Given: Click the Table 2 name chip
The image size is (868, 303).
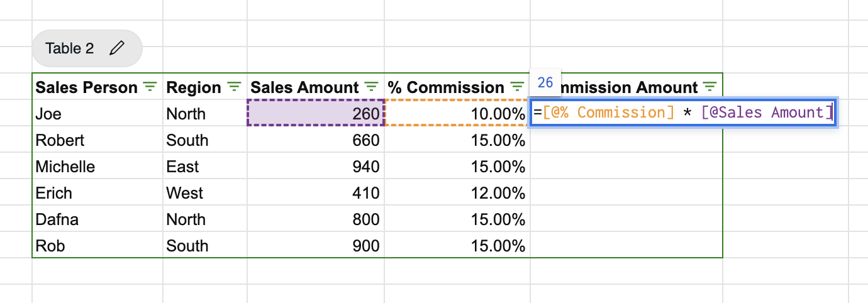Looking at the screenshot, I should (70, 48).
